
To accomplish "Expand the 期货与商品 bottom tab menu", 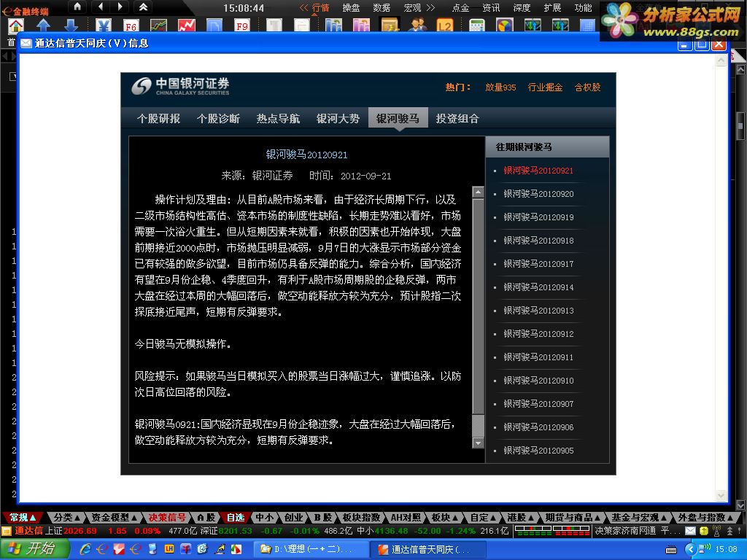I will click(572, 518).
